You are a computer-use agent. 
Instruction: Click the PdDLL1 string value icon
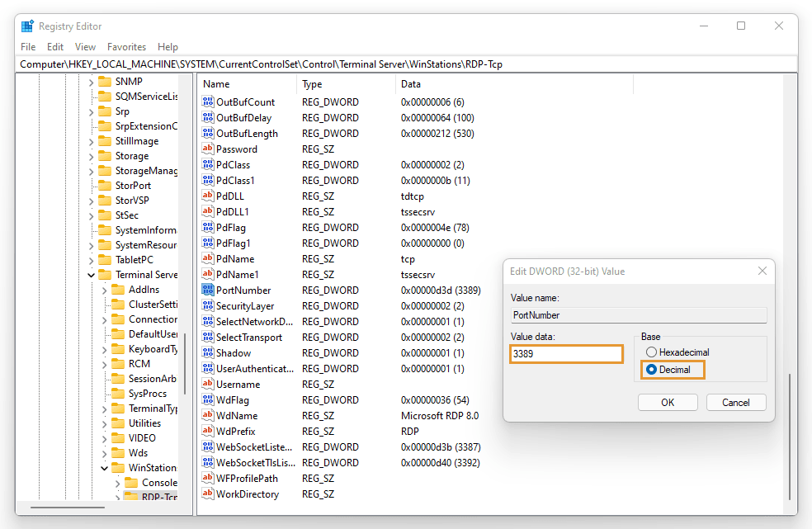[x=208, y=211]
